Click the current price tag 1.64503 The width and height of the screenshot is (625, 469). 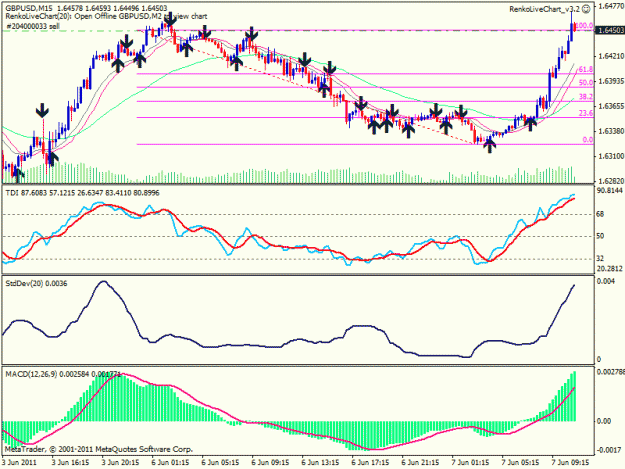click(x=609, y=30)
